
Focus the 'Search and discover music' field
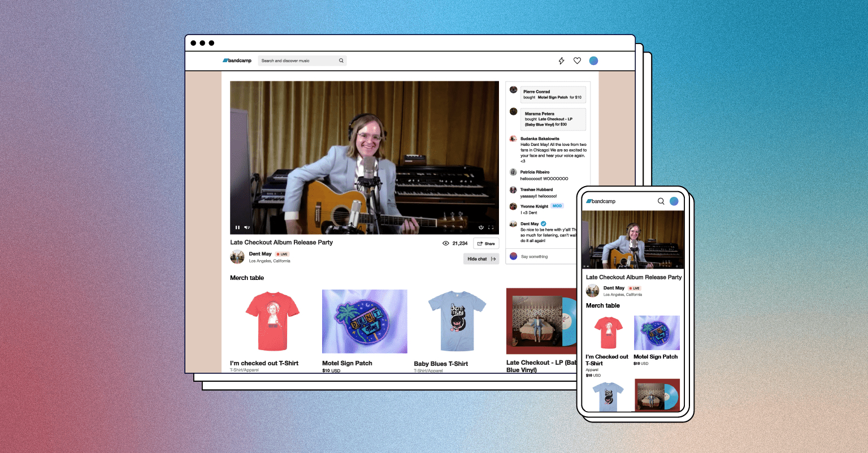click(x=297, y=61)
